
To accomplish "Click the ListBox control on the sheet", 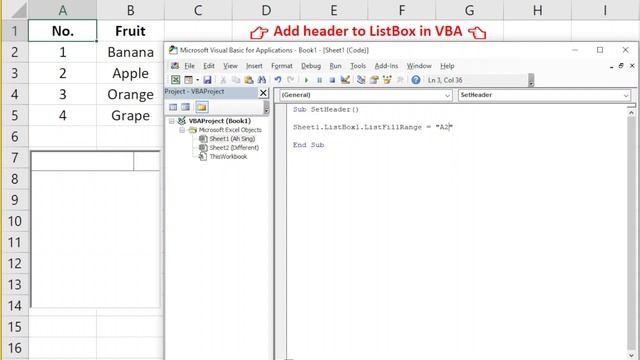I will pos(96,229).
